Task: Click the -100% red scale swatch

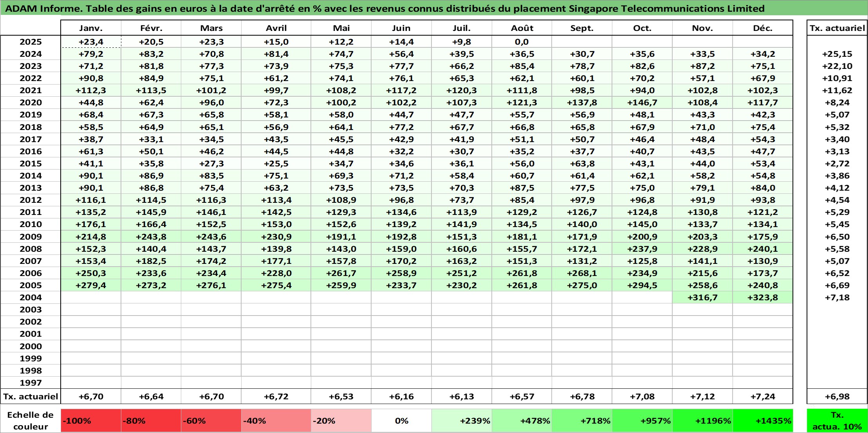Action: pos(91,420)
